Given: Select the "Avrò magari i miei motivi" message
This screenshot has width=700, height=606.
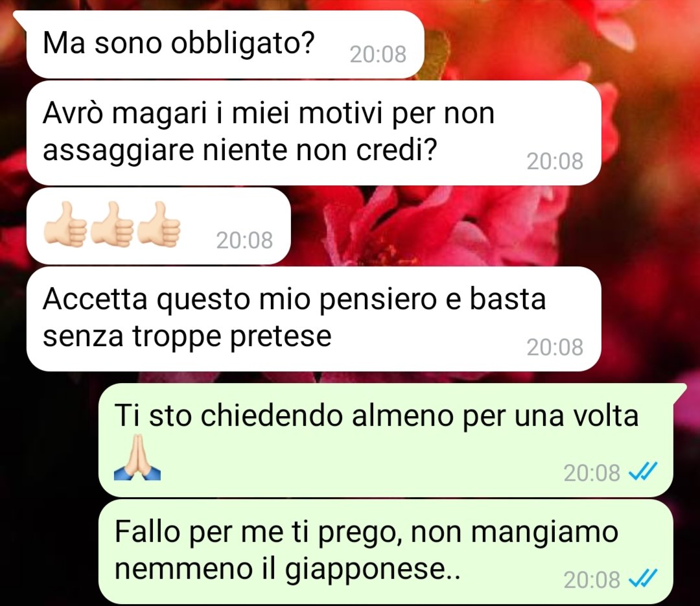Looking at the screenshot, I should [314, 133].
